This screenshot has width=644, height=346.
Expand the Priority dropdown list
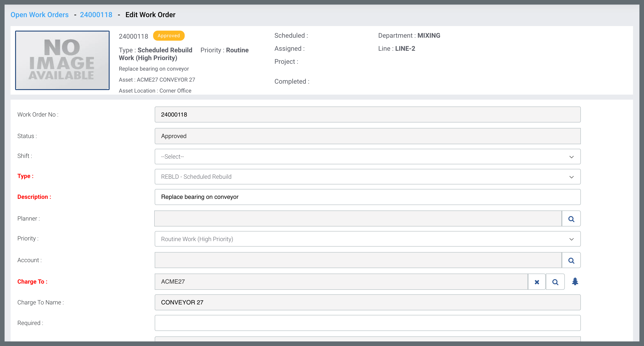pyautogui.click(x=367, y=239)
